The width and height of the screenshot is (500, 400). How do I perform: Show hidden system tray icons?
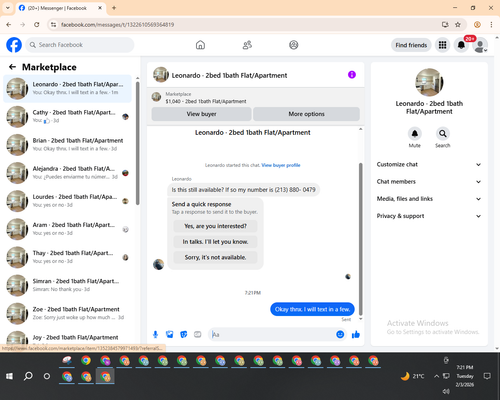(x=436, y=376)
